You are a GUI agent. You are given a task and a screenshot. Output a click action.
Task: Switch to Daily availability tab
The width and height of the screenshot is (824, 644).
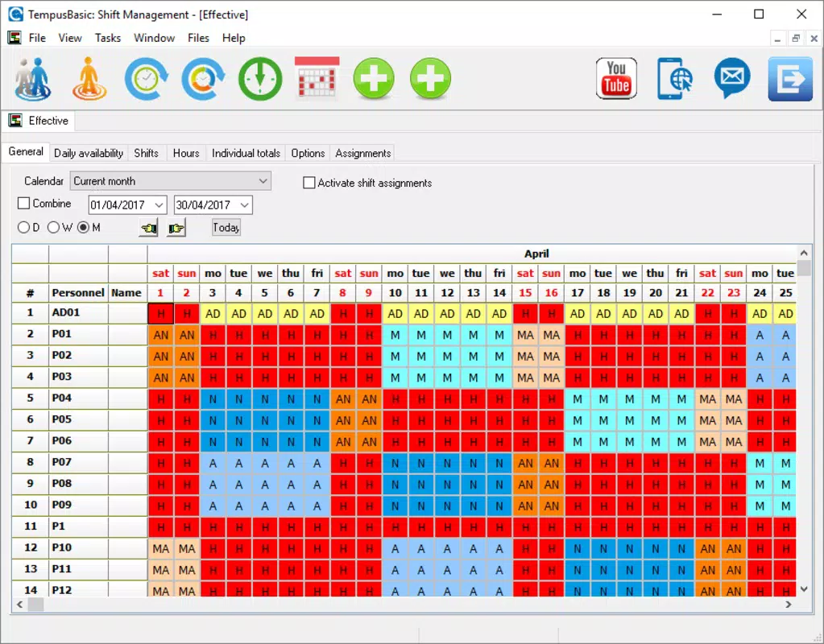click(89, 154)
